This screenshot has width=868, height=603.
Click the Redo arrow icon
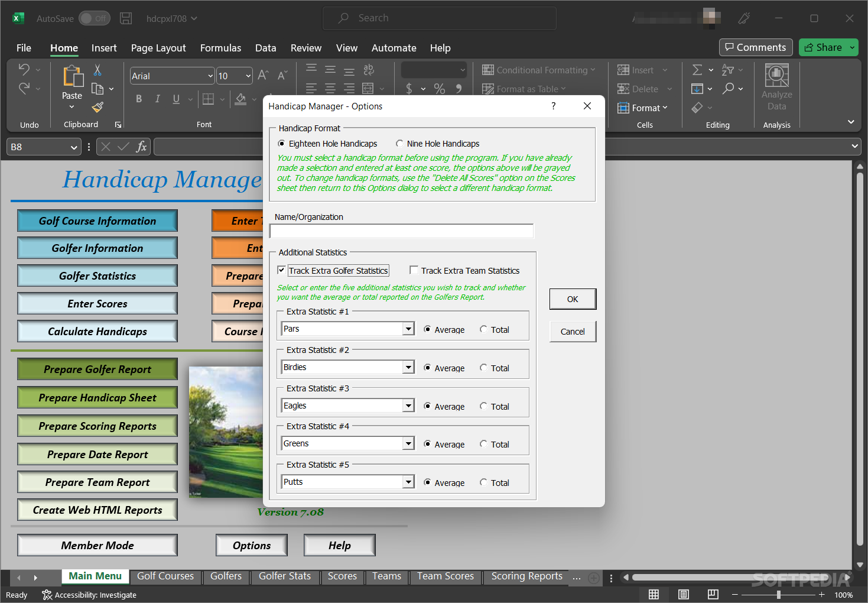(24, 89)
